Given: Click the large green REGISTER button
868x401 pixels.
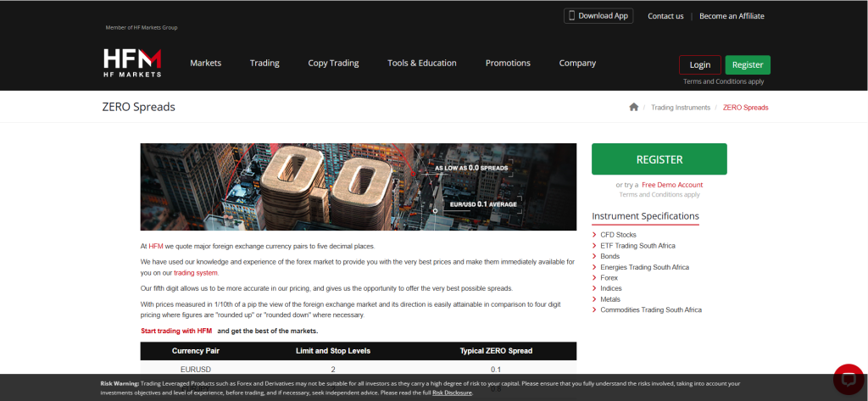Looking at the screenshot, I should (659, 159).
